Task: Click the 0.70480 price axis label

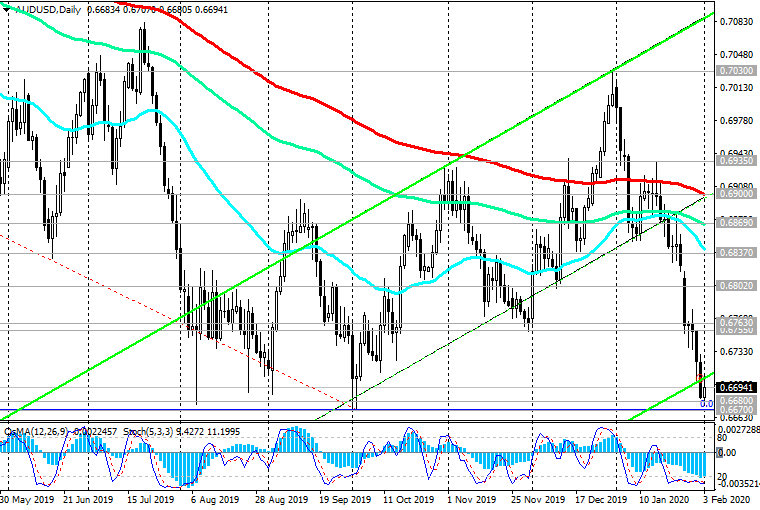Action: click(x=736, y=55)
